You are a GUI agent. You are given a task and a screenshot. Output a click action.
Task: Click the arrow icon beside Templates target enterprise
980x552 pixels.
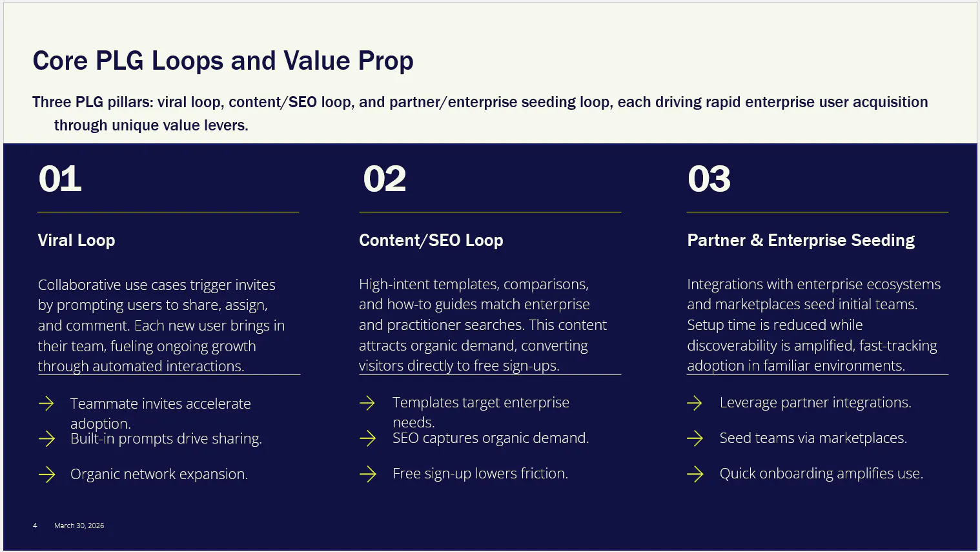(x=367, y=403)
